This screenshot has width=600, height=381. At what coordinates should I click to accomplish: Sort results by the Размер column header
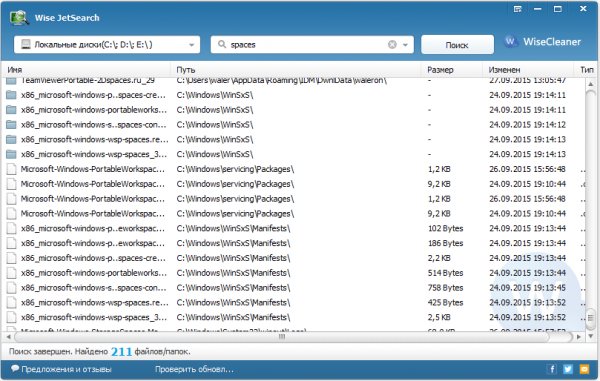[440, 70]
